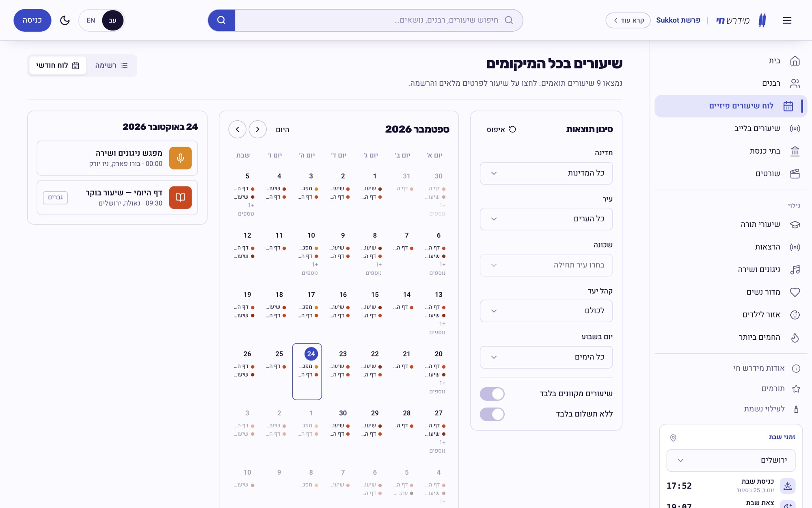The width and height of the screenshot is (812, 508).
Task: Toggle dark mode moon icon
Action: pos(65,20)
